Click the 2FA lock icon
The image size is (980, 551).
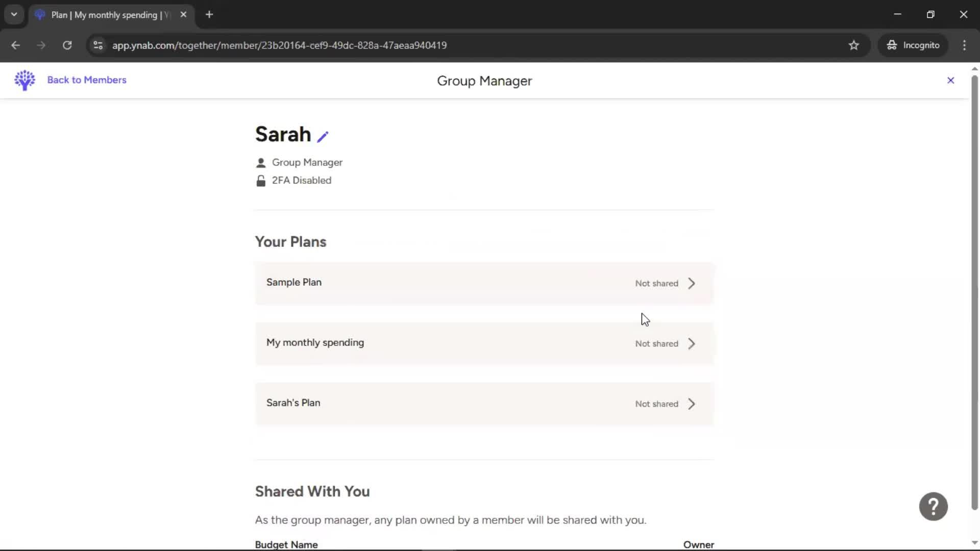click(261, 181)
